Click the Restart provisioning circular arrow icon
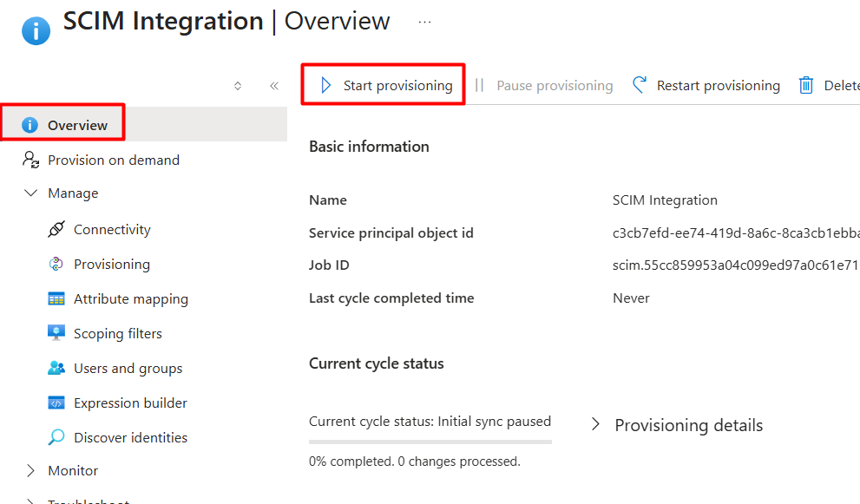This screenshot has height=504, width=860. pos(640,85)
